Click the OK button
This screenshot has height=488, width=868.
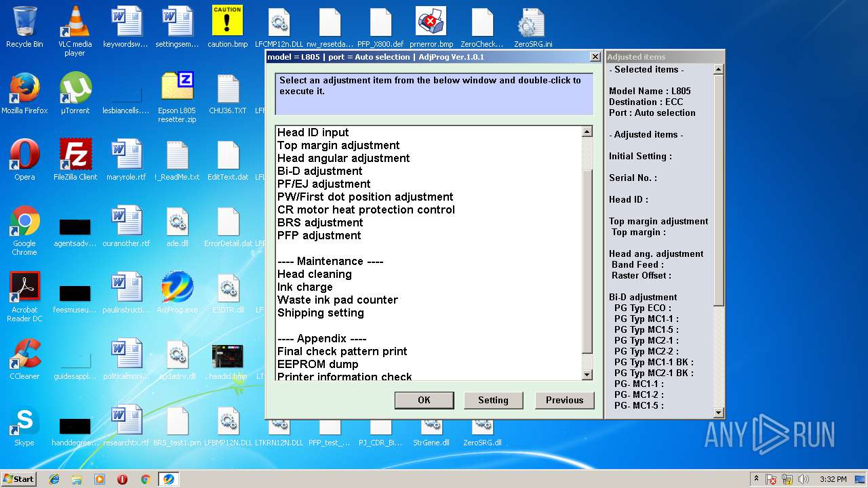pos(425,400)
